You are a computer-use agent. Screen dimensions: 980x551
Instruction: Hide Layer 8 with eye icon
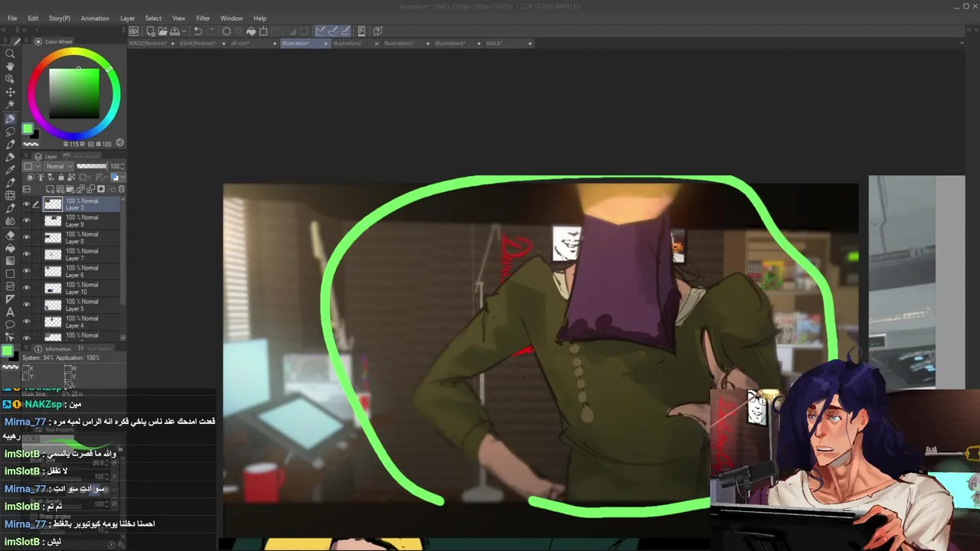pyautogui.click(x=26, y=237)
